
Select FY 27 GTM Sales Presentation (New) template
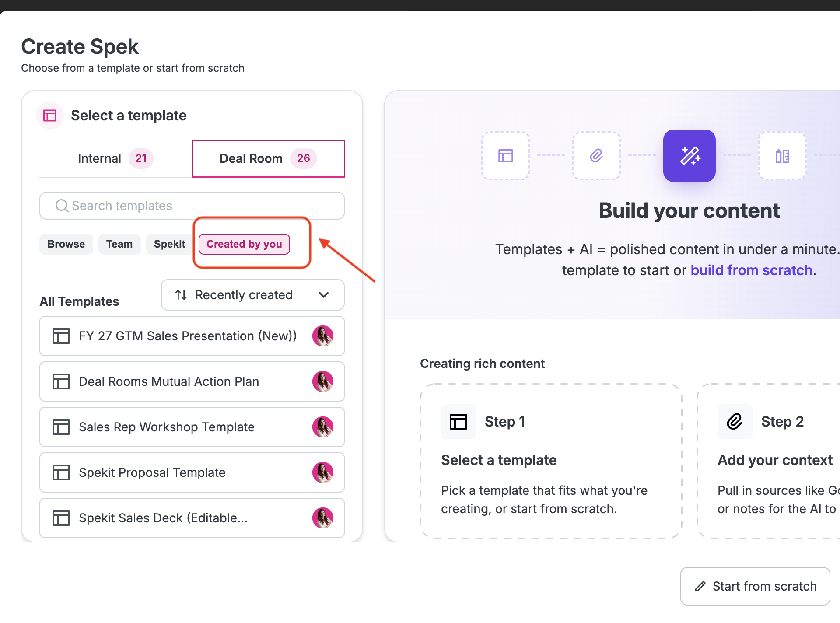(x=192, y=336)
